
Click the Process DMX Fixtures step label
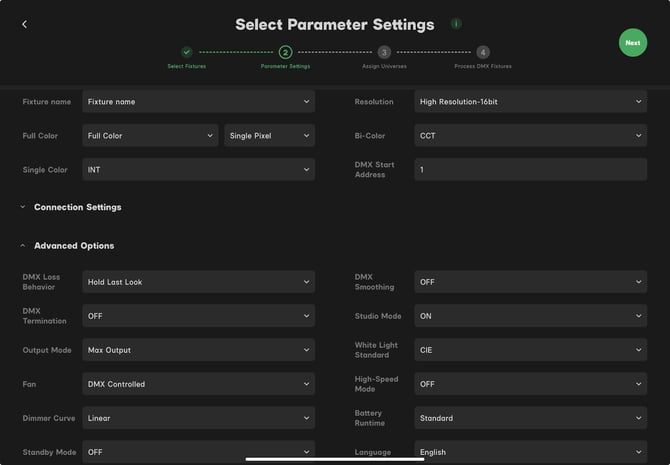[x=483, y=66]
